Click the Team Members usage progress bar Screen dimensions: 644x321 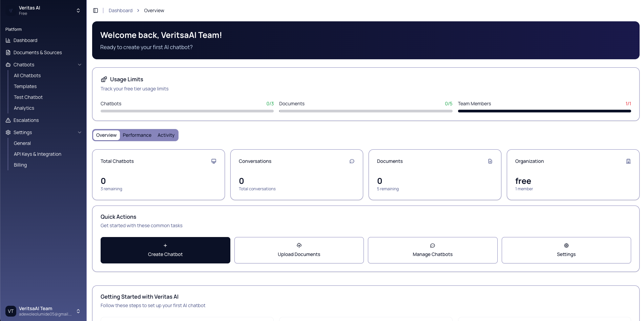point(544,111)
